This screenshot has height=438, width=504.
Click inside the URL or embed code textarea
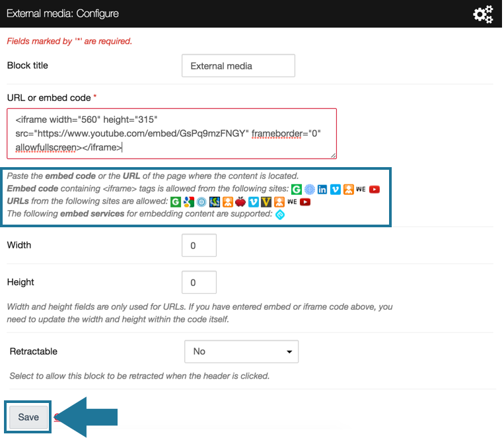point(172,134)
